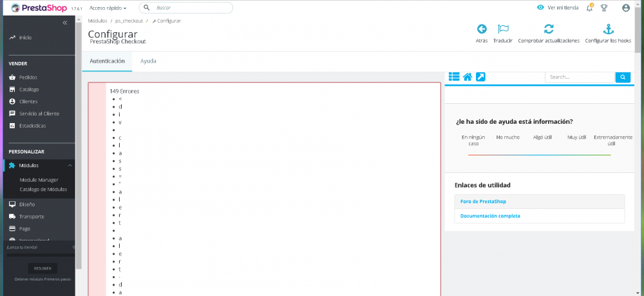Click the puzzle icon beside Módulos
Screen dimensions: 644x296
point(12,165)
